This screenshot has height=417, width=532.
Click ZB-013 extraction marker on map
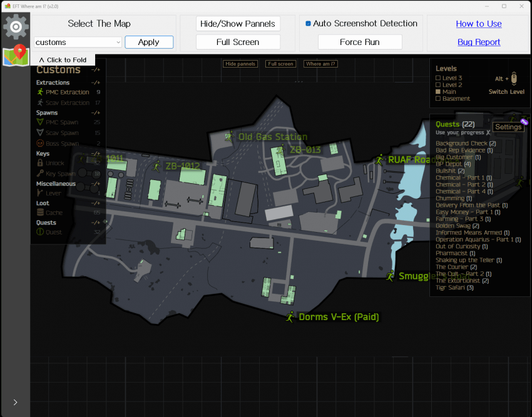(x=280, y=149)
